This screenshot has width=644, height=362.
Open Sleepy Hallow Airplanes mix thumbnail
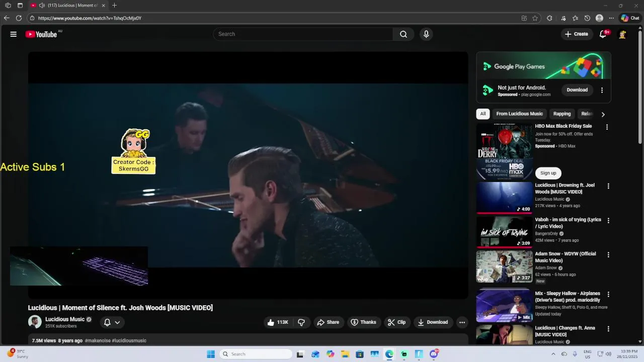click(504, 306)
